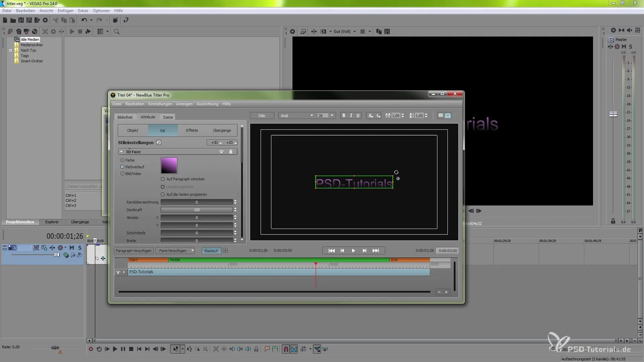Select the PSD-Tutorials text in preview canvas
The width and height of the screenshot is (644, 362).
(354, 182)
